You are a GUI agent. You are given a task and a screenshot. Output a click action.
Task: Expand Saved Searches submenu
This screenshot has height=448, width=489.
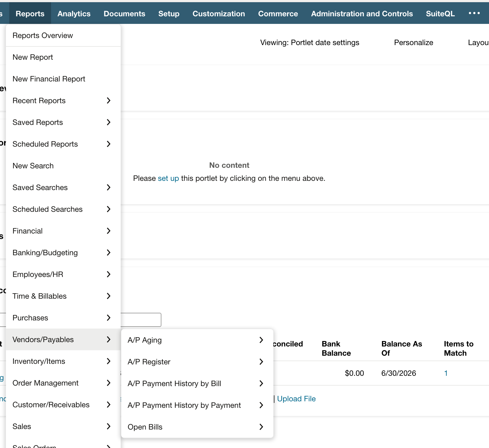coord(63,188)
